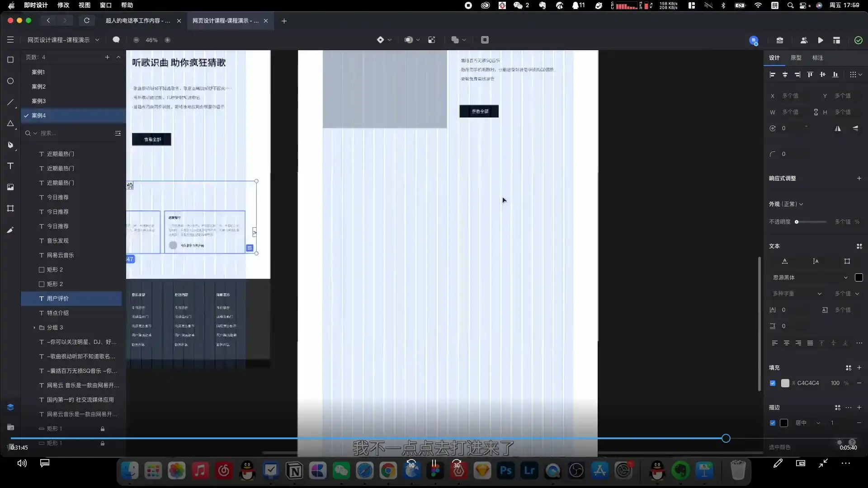Select the Text tool

coord(10,166)
